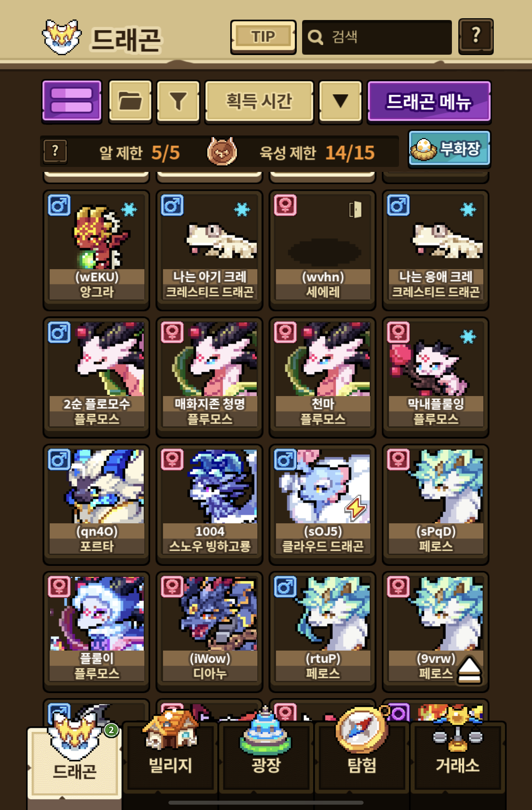The height and width of the screenshot is (810, 532).
Task: Toggle sort order with the down-triangle button
Action: point(340,101)
